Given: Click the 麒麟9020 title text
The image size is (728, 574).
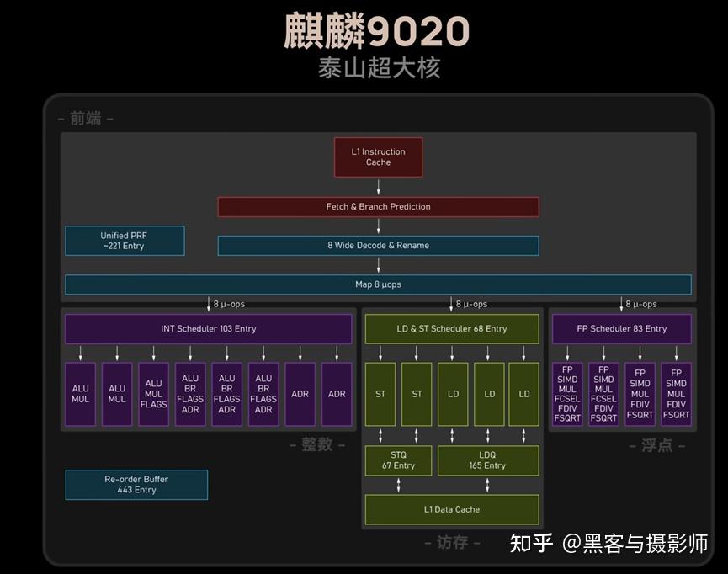Looking at the screenshot, I should [x=378, y=30].
